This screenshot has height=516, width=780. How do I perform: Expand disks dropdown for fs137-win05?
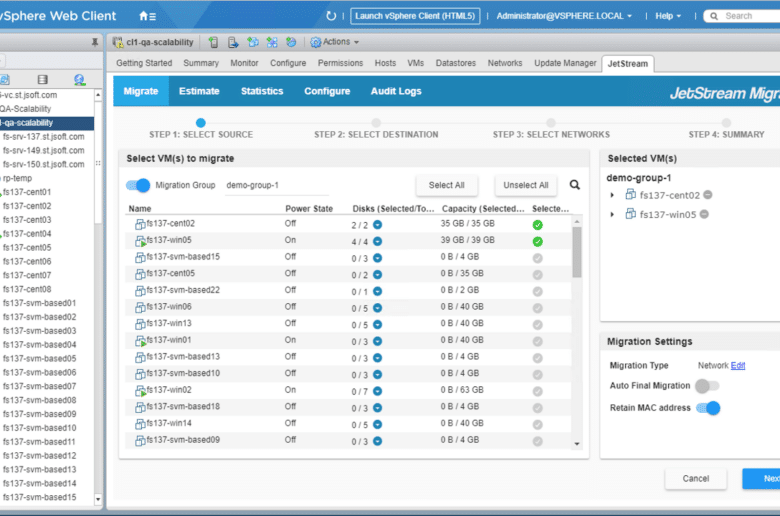click(378, 241)
